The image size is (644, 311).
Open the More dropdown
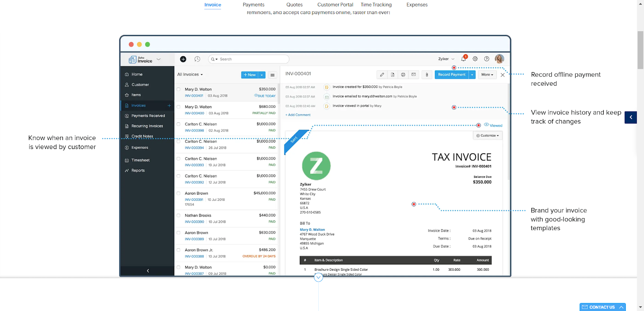(x=487, y=75)
